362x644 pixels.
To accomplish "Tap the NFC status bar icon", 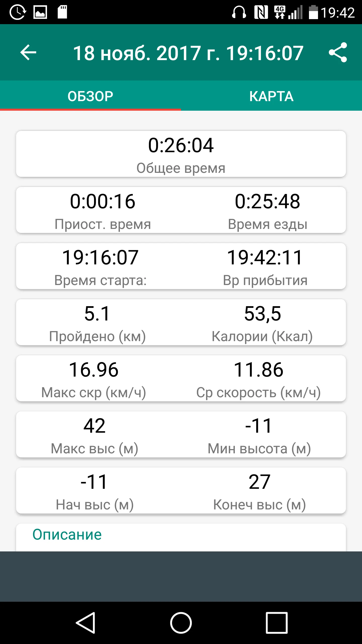I will [x=261, y=13].
